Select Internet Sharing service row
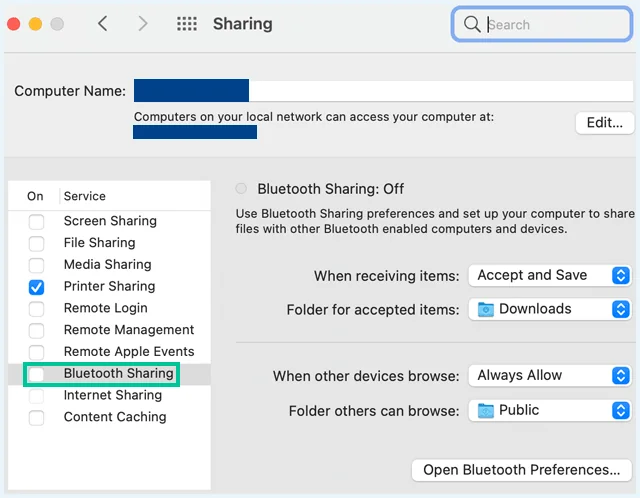 (x=109, y=395)
